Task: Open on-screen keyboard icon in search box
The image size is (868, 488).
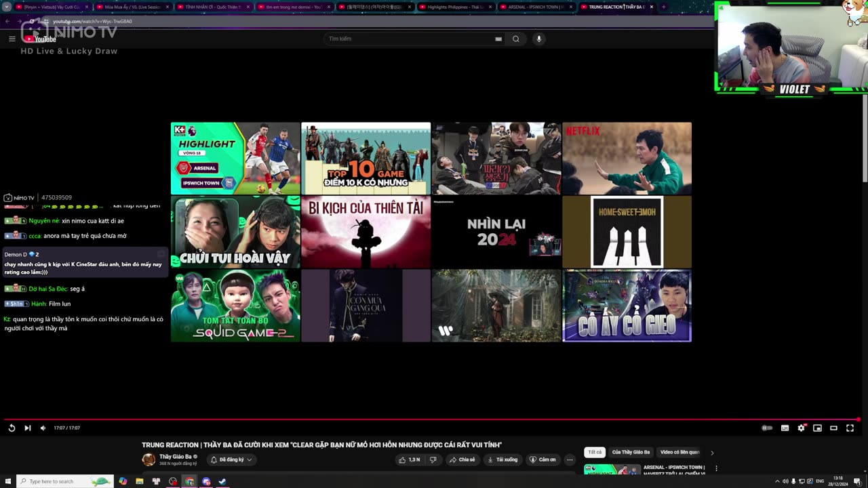Action: click(498, 39)
